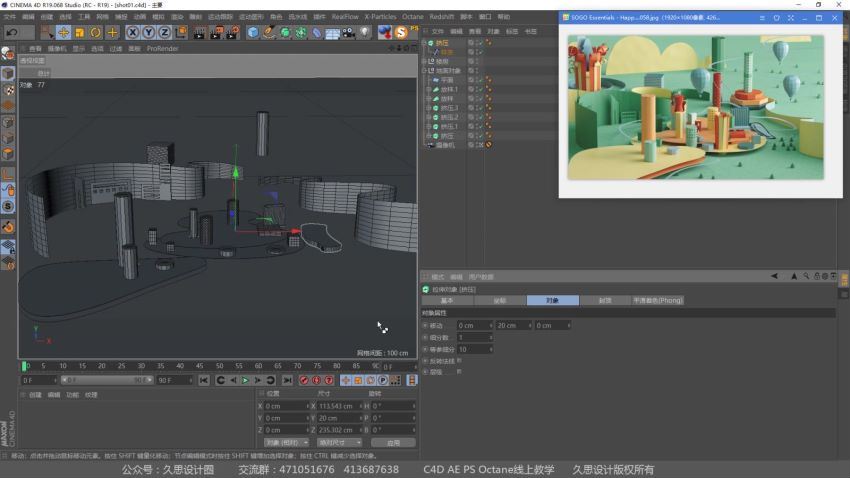This screenshot has height=478, width=850.
Task: Click camera object's orange target tag
Action: [x=488, y=145]
